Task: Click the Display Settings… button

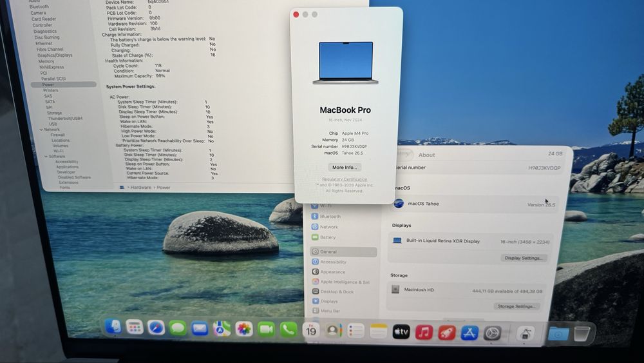Action: coord(524,258)
